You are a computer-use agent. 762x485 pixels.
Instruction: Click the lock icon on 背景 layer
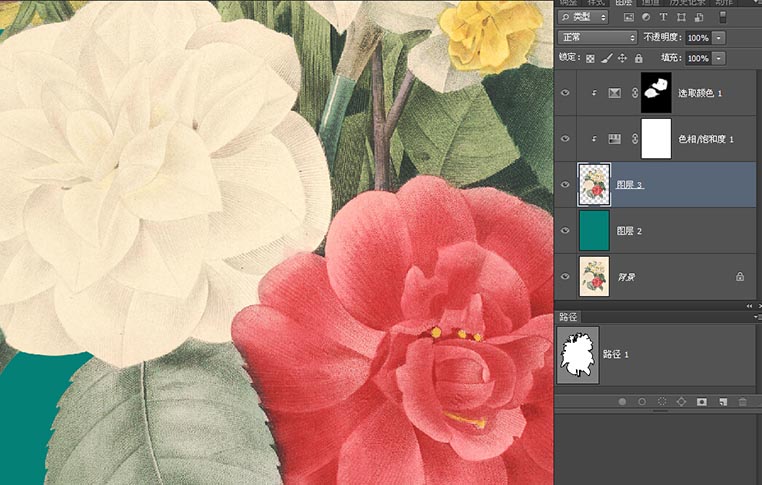740,277
